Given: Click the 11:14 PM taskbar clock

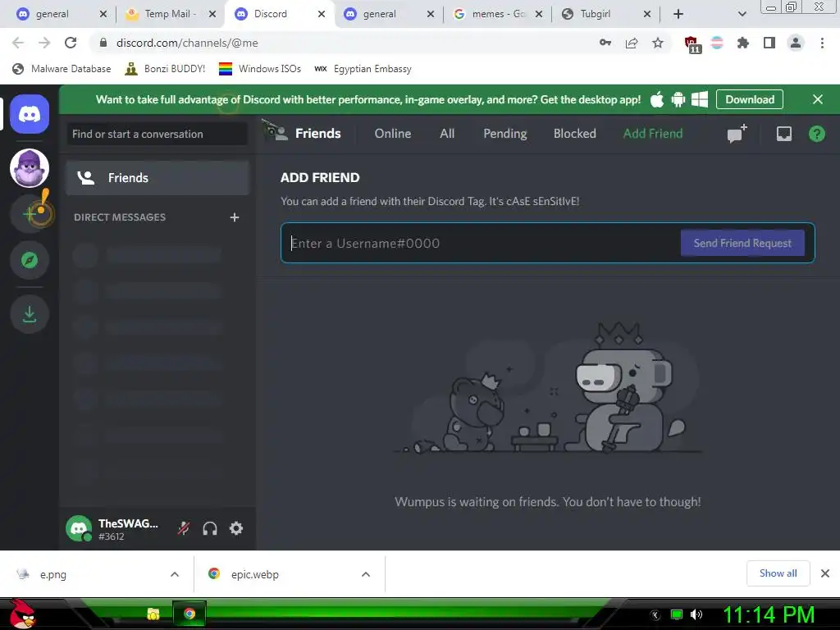Looking at the screenshot, I should [769, 614].
